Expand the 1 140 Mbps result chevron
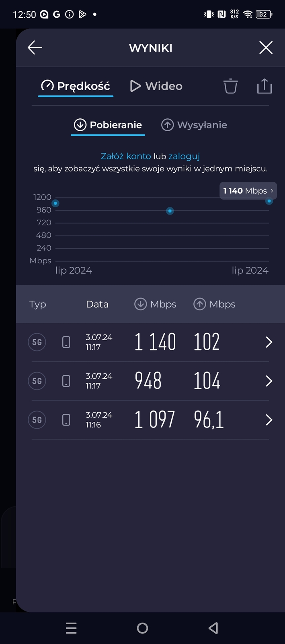Viewport: 285px width, 644px height. click(x=269, y=342)
